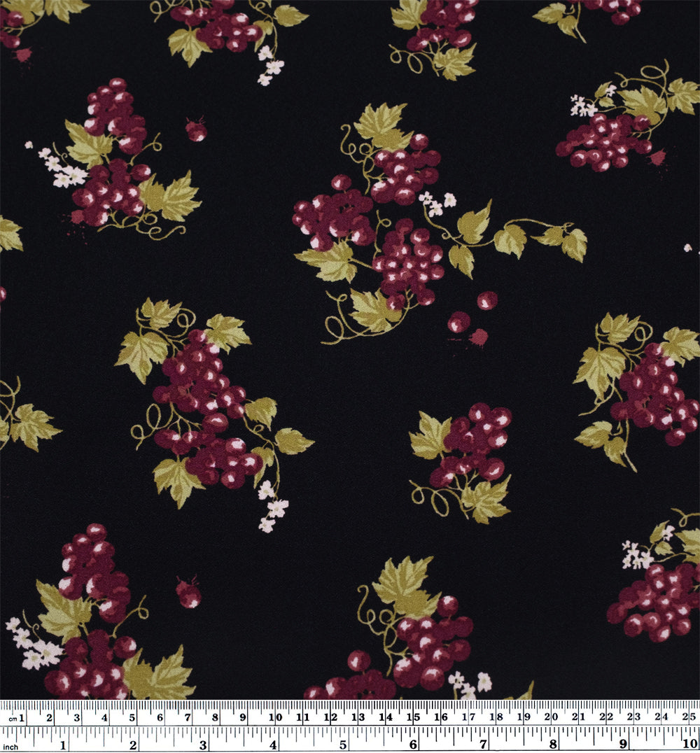700x753 pixels.
Task: Click the number 1 on the centimeter ruler
Action: tap(22, 717)
